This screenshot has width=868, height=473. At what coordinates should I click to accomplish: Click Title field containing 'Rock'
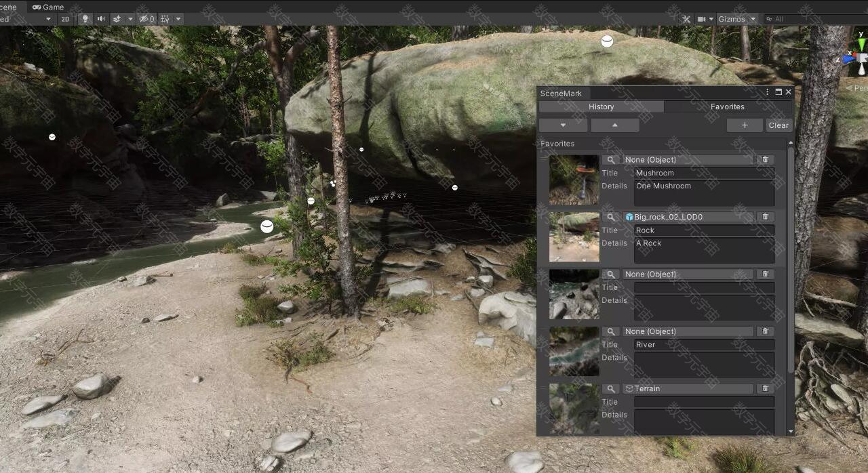(x=704, y=230)
